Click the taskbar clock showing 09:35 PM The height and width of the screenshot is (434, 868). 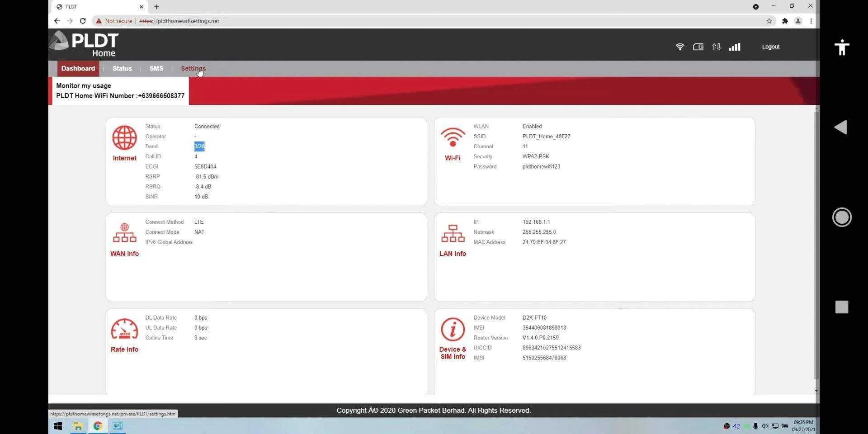pyautogui.click(x=803, y=426)
